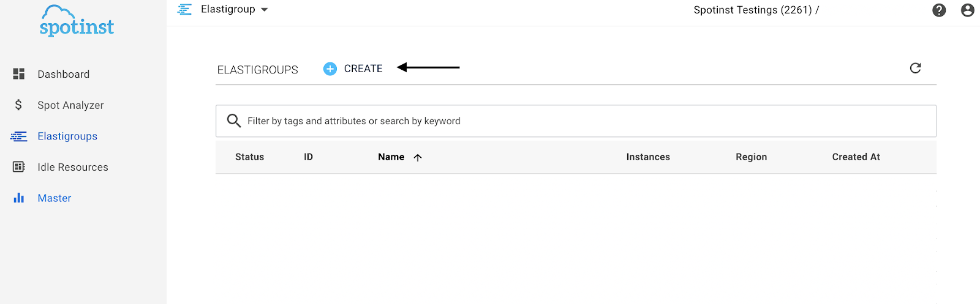
Task: Sort by the Instances column header
Action: point(648,157)
